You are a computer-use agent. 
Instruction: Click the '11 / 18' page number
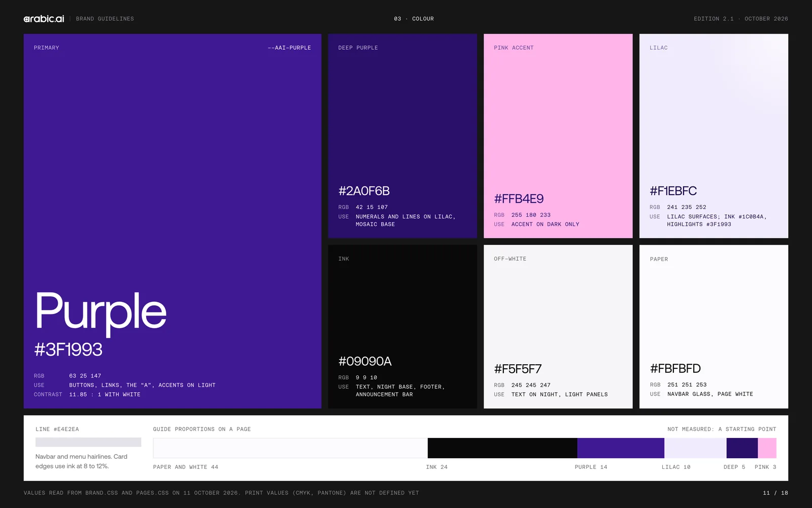pos(775,493)
